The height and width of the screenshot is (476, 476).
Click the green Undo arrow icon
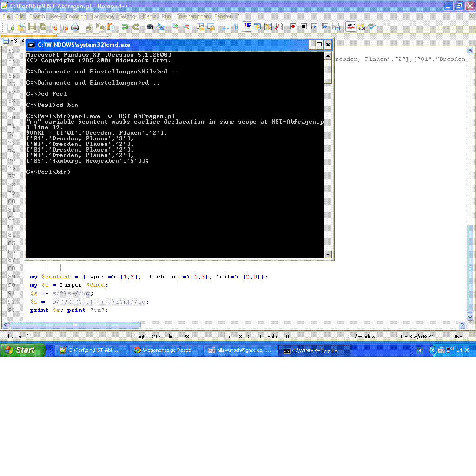(x=125, y=26)
